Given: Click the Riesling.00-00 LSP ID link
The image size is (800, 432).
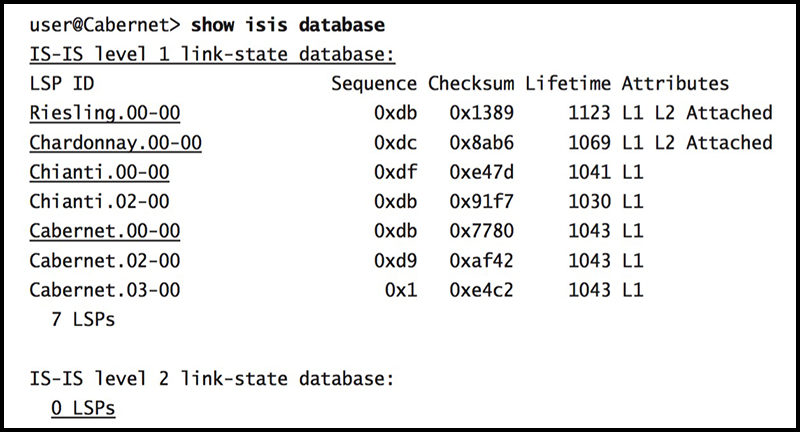Looking at the screenshot, I should point(105,113).
